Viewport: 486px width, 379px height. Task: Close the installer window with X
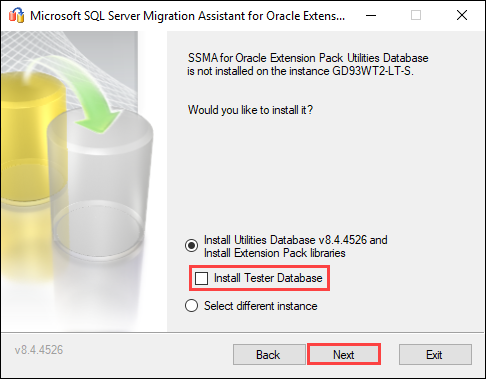pos(462,15)
